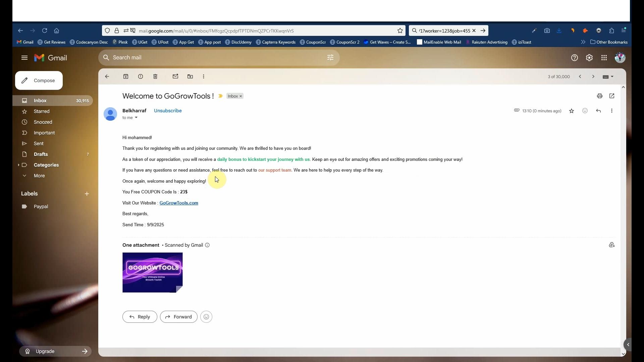The height and width of the screenshot is (362, 644).
Task: Star the email from Belkharraf
Action: [572, 111]
